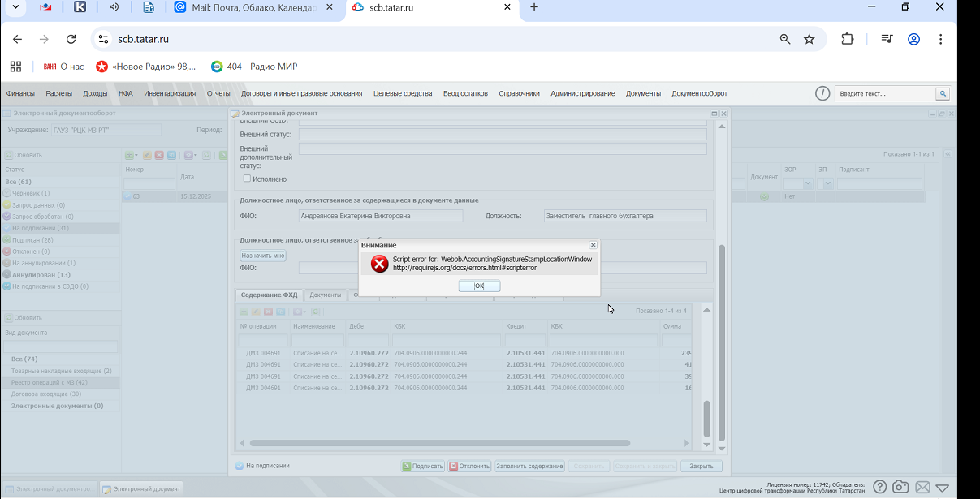Click the green add-document toolbar icon

click(131, 155)
